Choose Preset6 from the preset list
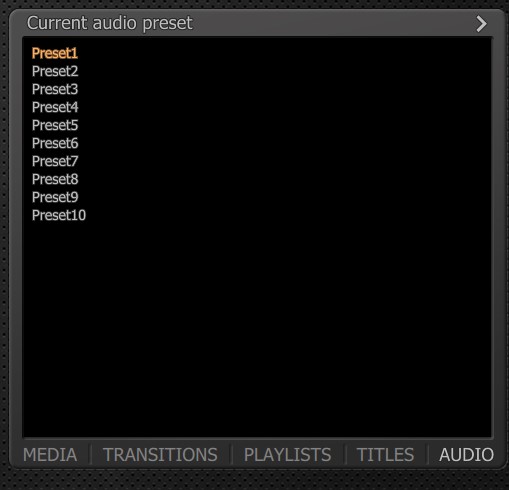The height and width of the screenshot is (490, 509). tap(55, 143)
